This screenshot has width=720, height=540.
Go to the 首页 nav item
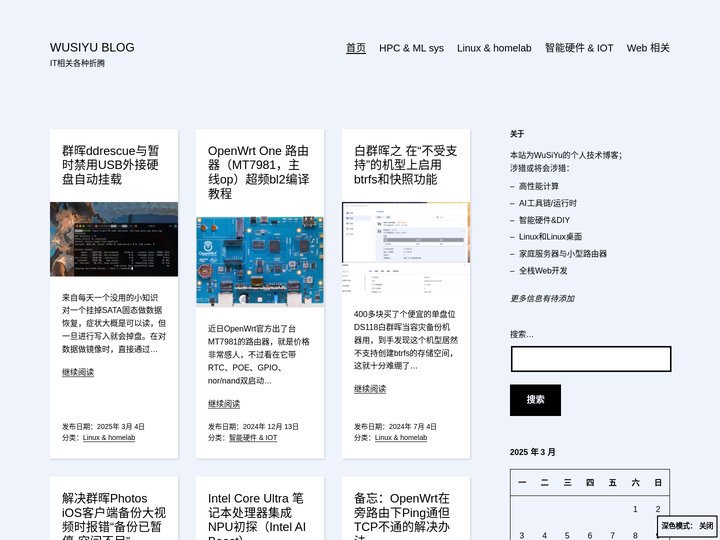(x=356, y=48)
